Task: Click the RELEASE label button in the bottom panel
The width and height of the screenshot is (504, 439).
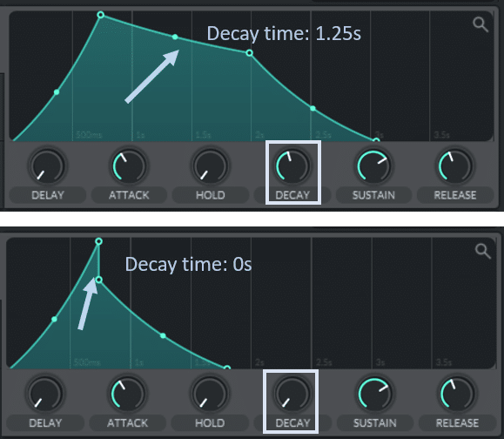Action: point(457,422)
